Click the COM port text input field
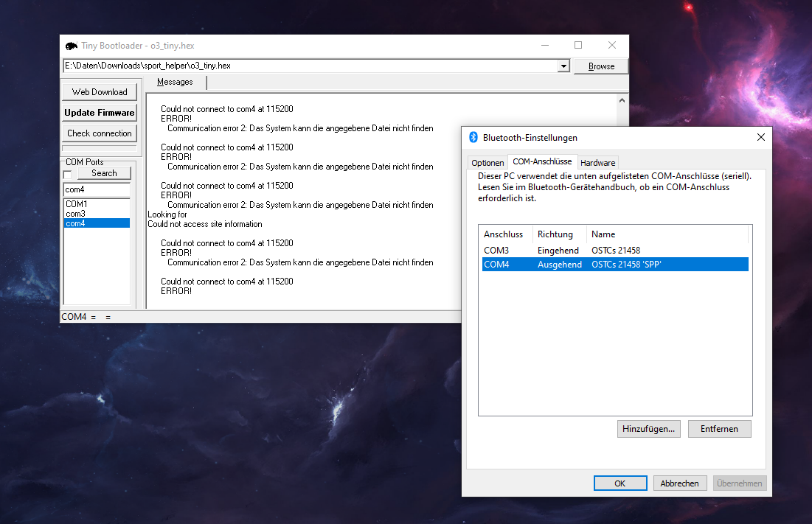This screenshot has width=812, height=524. [x=97, y=189]
